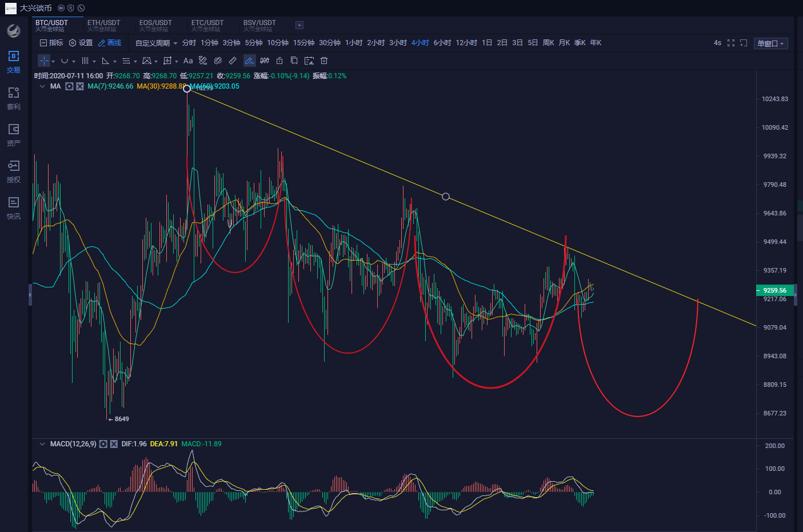
Task: Open the 单窗口 layout dropdown
Action: pyautogui.click(x=770, y=43)
